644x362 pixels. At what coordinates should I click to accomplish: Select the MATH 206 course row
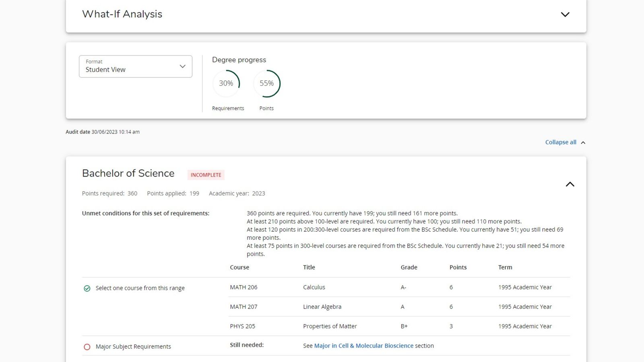(x=244, y=287)
